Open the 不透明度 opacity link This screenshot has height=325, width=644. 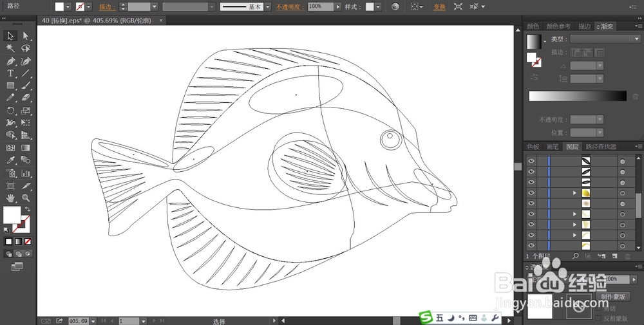pos(290,7)
